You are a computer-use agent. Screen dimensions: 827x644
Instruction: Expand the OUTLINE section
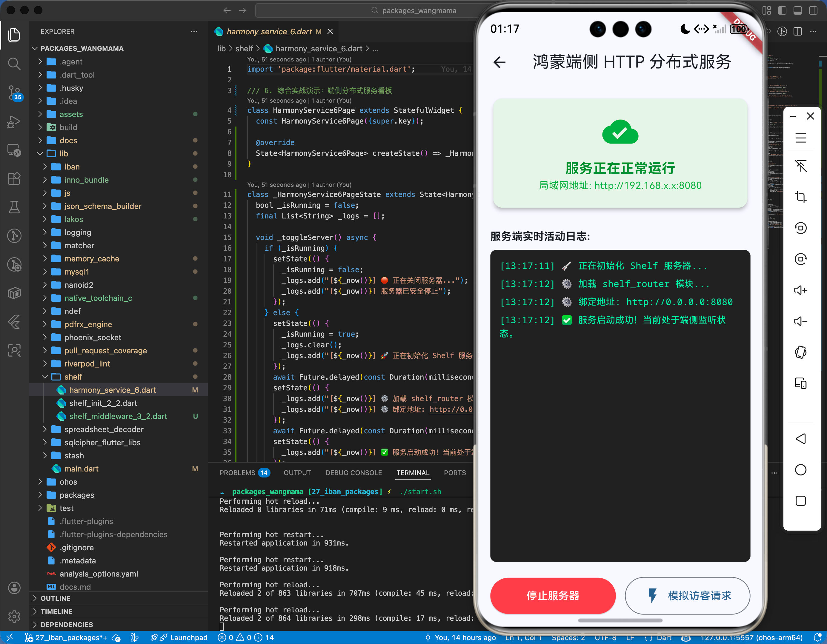(55, 598)
